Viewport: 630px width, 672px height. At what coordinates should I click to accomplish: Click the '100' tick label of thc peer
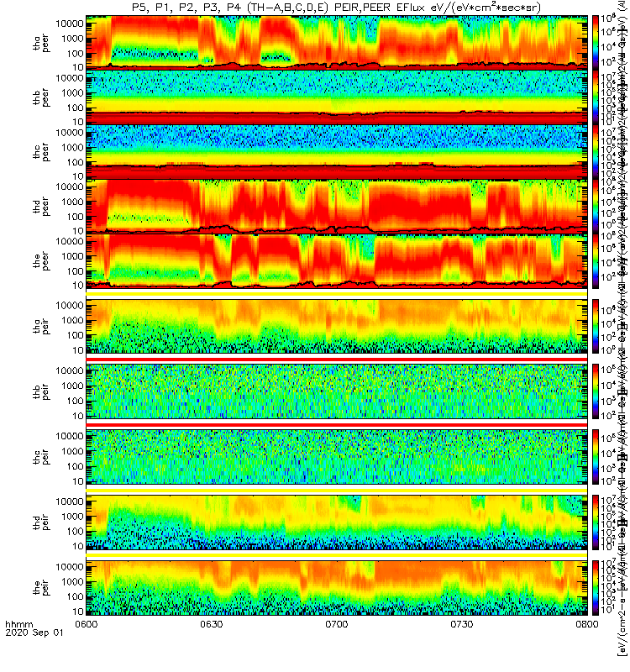75,162
